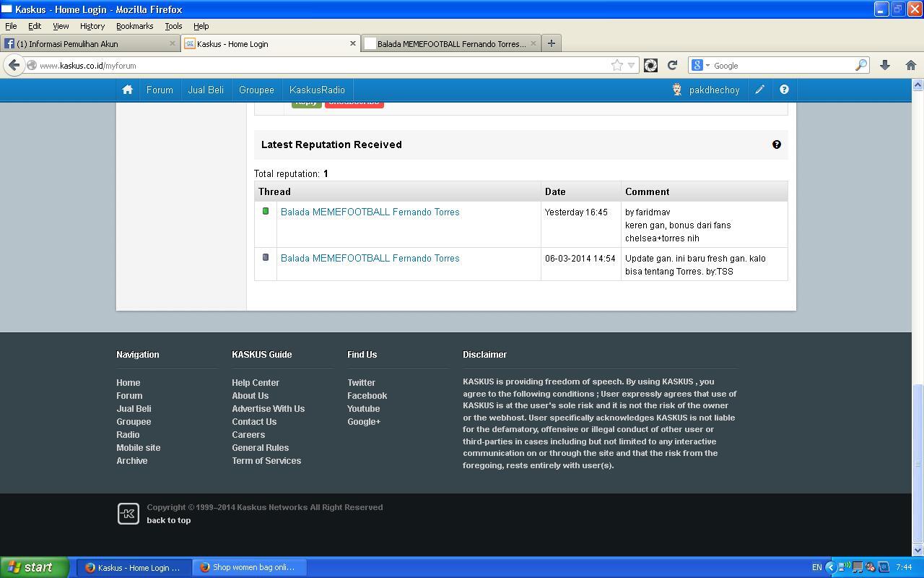
Task: Close the Informasi Pemulihan Akun tab
Action: 172,43
